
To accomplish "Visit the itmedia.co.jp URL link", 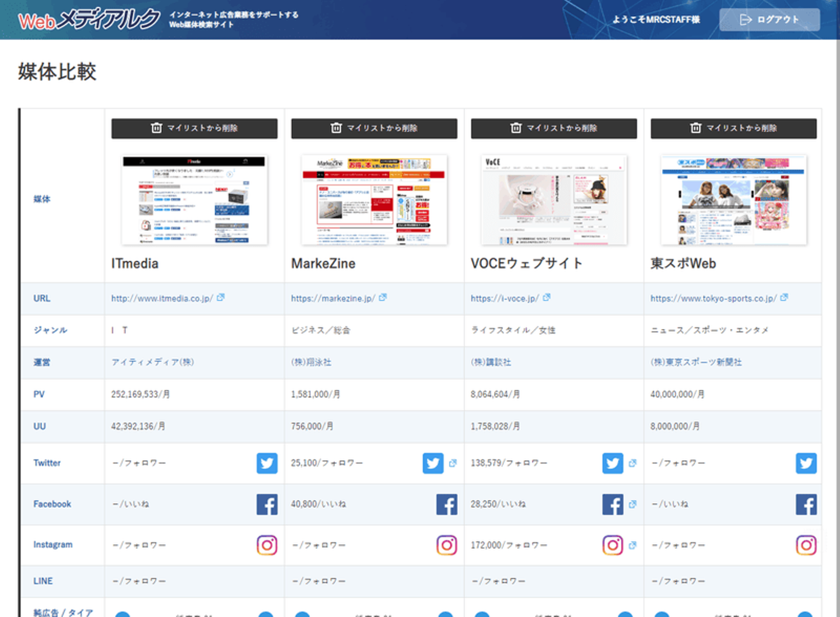I will [162, 299].
